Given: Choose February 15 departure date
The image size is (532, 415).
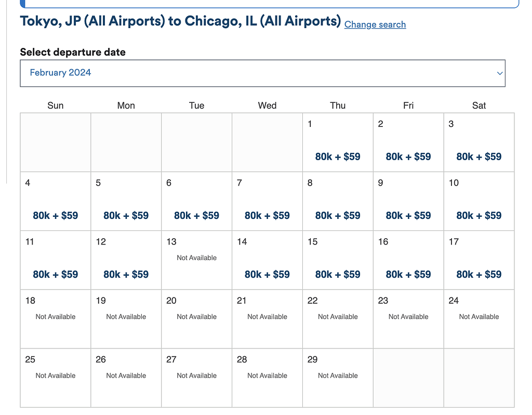Looking at the screenshot, I should [x=338, y=274].
